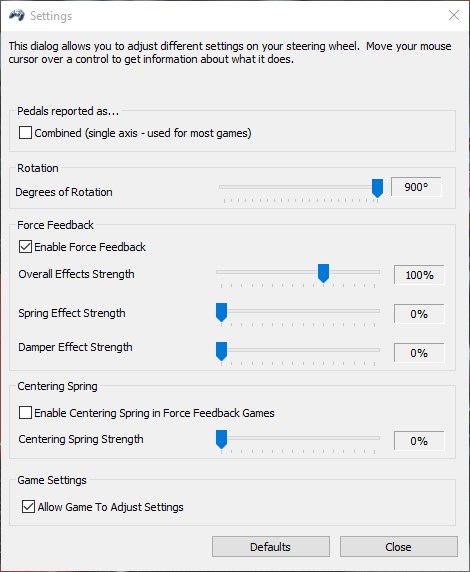Close the Settings dialog with the X
The height and width of the screenshot is (572, 470).
coord(454,15)
